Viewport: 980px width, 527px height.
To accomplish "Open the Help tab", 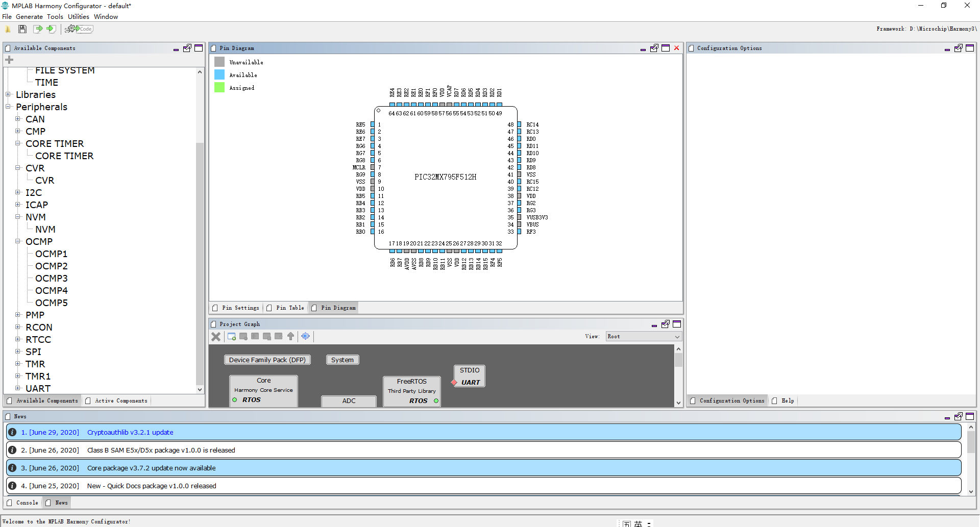I will click(783, 400).
